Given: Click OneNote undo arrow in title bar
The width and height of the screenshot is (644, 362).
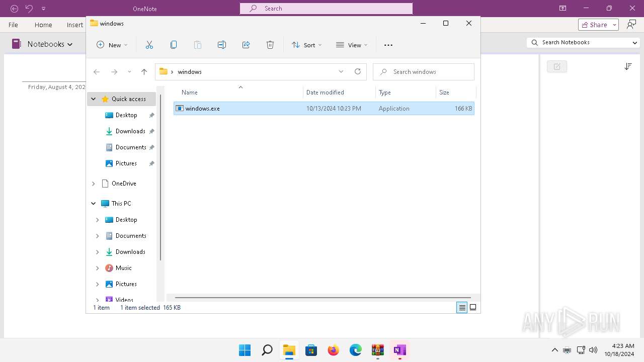Looking at the screenshot, I should [x=29, y=9].
